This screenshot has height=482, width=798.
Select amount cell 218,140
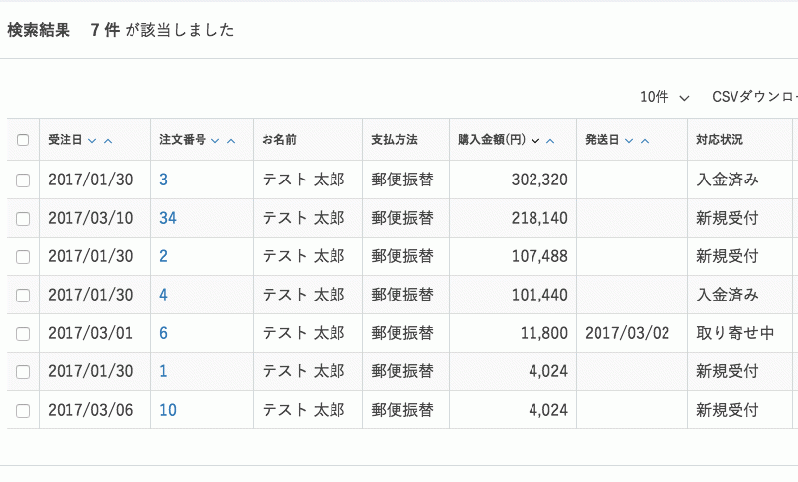[x=539, y=218]
